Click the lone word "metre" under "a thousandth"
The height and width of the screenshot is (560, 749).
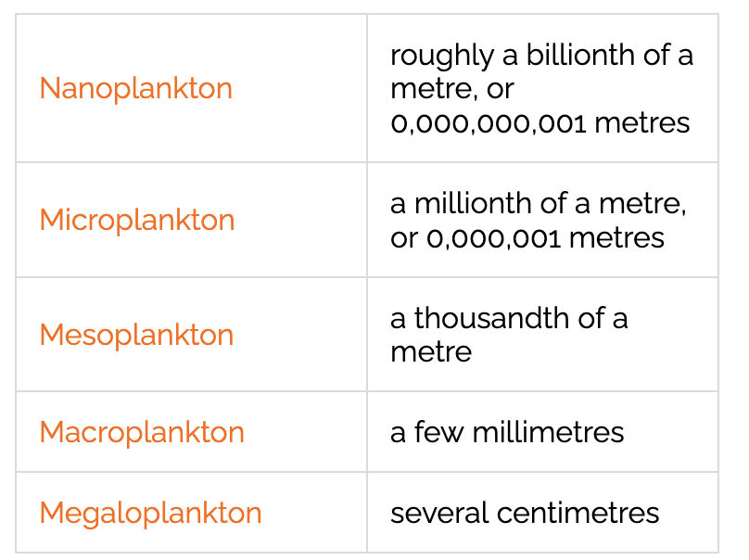pos(431,352)
